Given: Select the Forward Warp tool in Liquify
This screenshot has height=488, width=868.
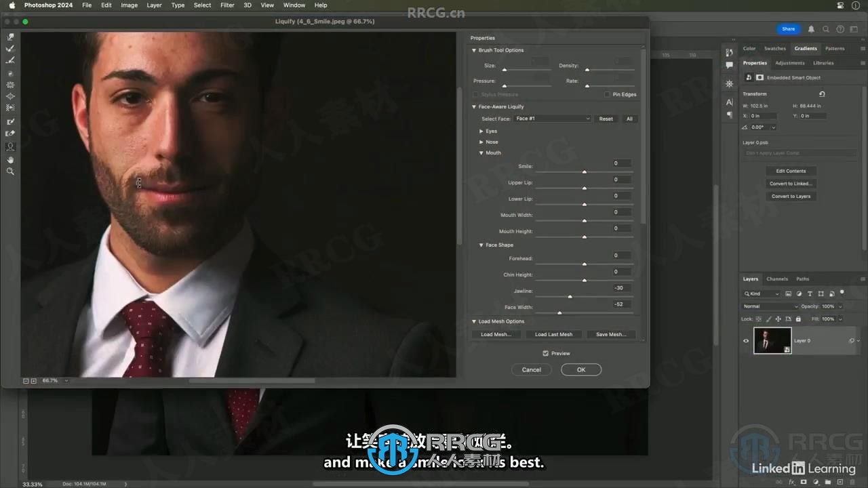Looking at the screenshot, I should (x=10, y=37).
